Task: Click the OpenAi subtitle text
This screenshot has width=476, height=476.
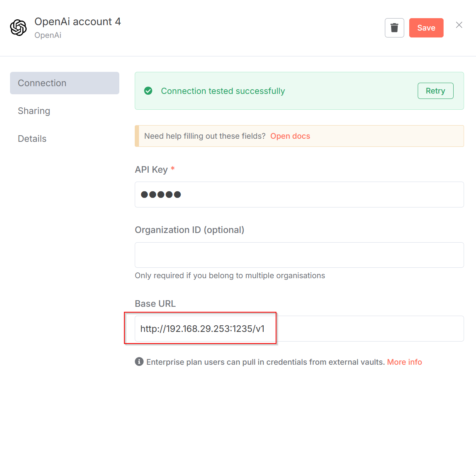Action: tap(47, 35)
